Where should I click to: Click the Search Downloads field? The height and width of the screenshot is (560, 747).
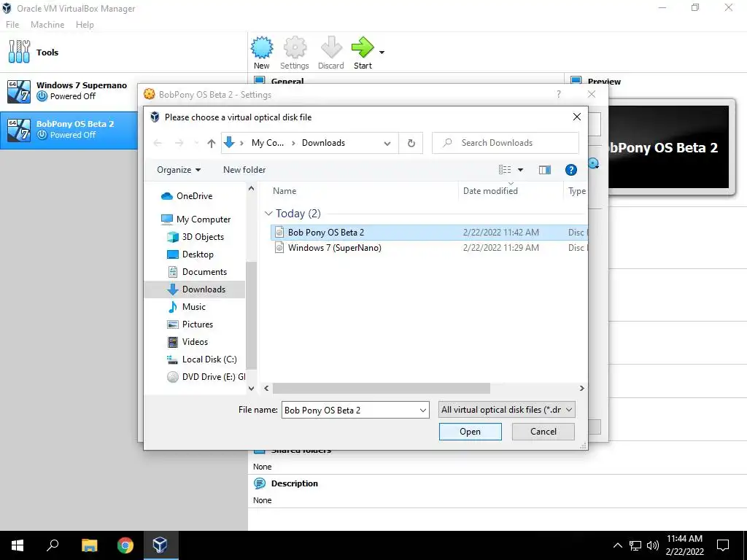506,143
